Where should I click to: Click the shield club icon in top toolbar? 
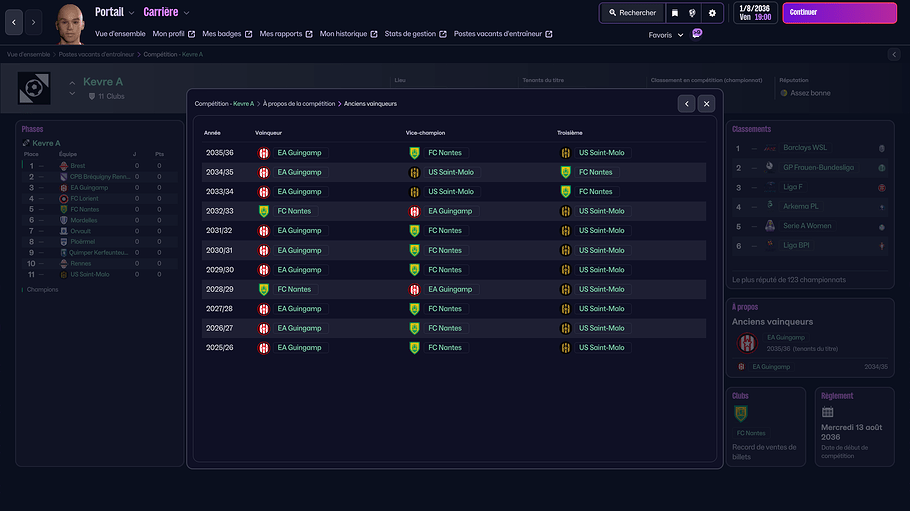[x=692, y=13]
